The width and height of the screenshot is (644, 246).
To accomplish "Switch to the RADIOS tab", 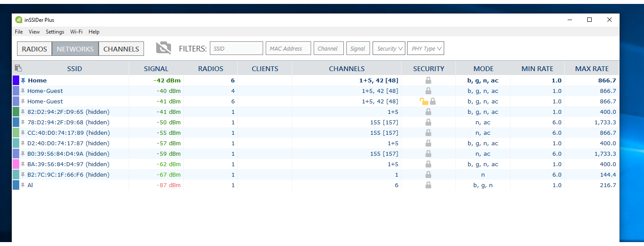I will (x=34, y=49).
